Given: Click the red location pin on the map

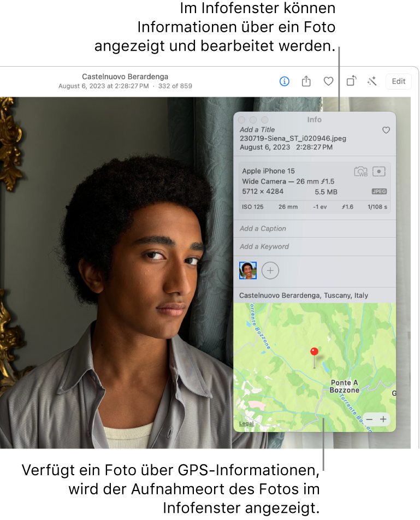Looking at the screenshot, I should point(314,352).
